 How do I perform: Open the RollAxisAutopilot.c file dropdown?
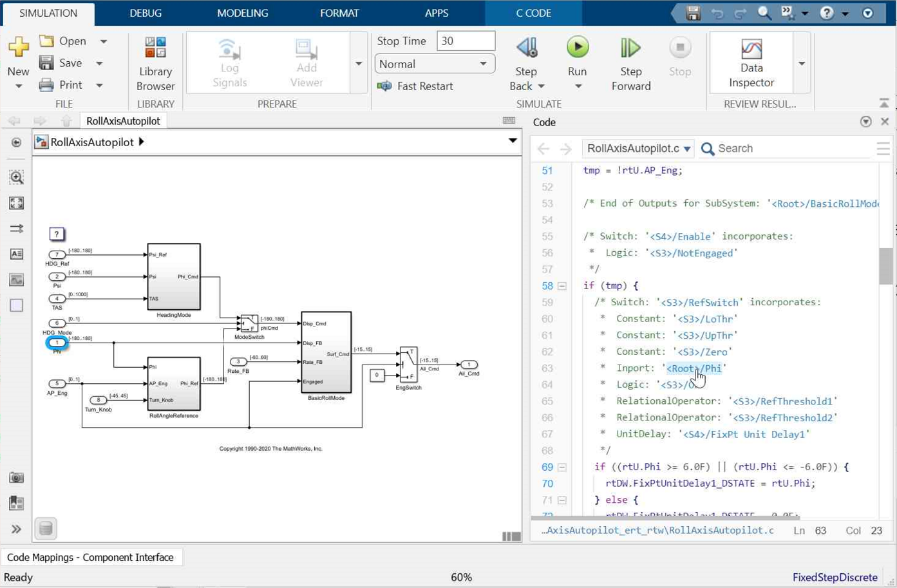tap(638, 149)
